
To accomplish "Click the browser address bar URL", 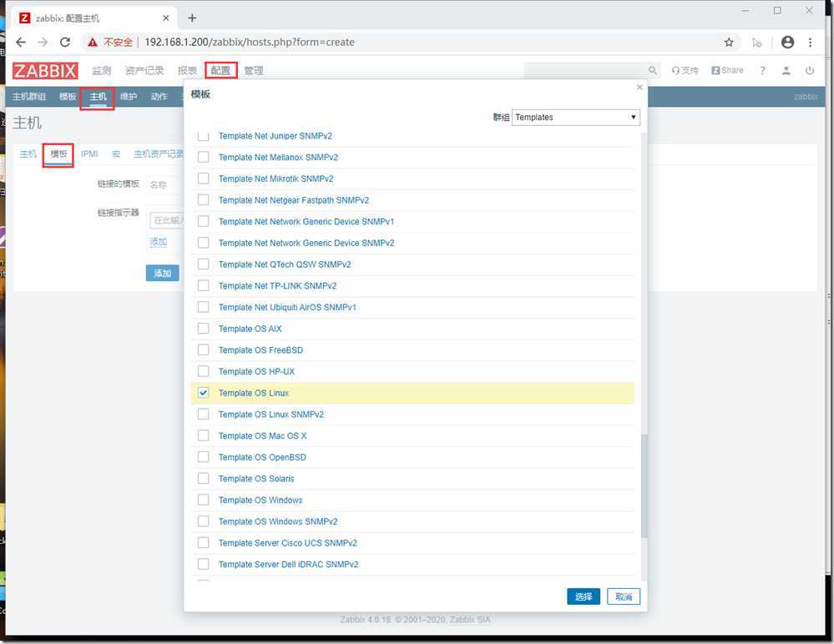I will tap(250, 42).
